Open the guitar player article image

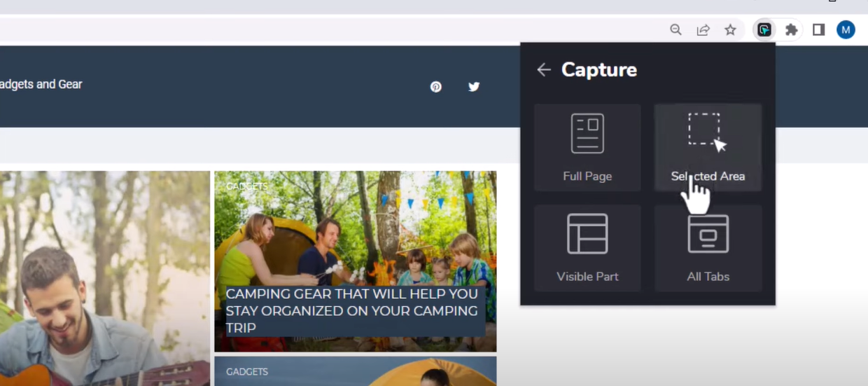point(105,278)
